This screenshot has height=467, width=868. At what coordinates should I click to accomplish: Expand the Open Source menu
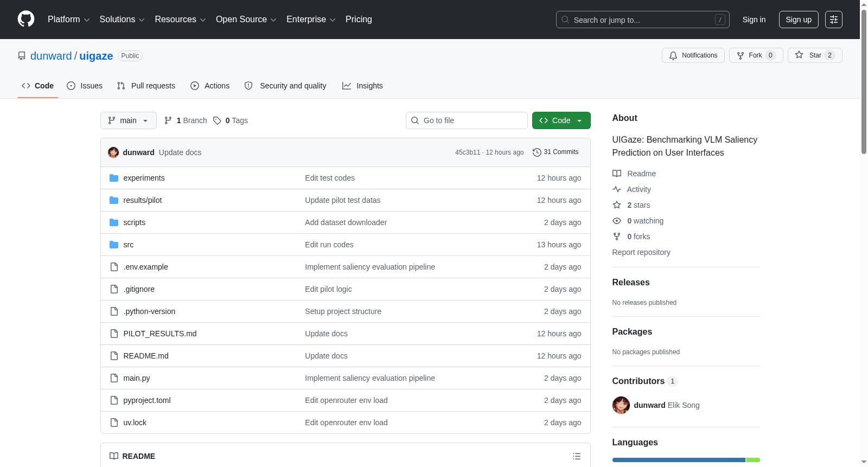pyautogui.click(x=246, y=20)
